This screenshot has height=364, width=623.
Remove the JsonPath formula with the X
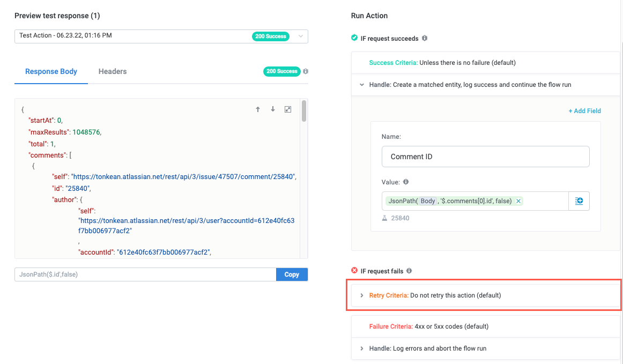coord(518,201)
